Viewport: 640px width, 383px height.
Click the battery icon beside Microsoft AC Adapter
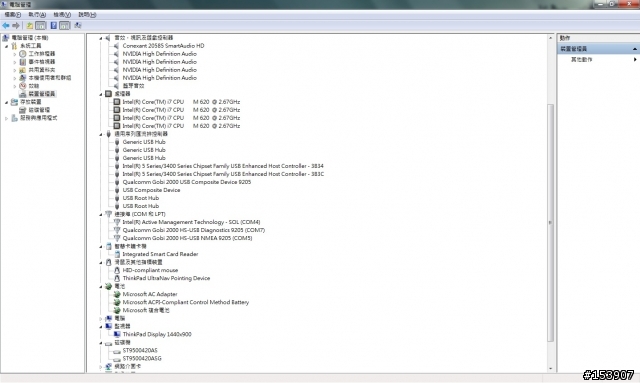click(x=117, y=294)
